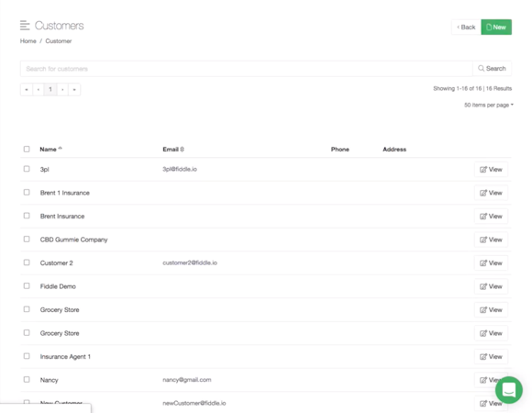This screenshot has height=413, width=532.
Task: Sort by Email column arrows
Action: pyautogui.click(x=183, y=149)
